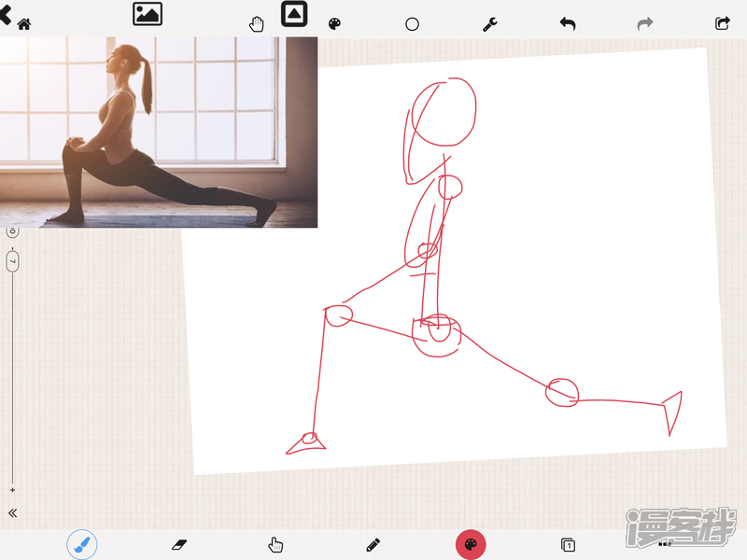Open the red color swatch picker
The width and height of the screenshot is (747, 560).
click(471, 544)
